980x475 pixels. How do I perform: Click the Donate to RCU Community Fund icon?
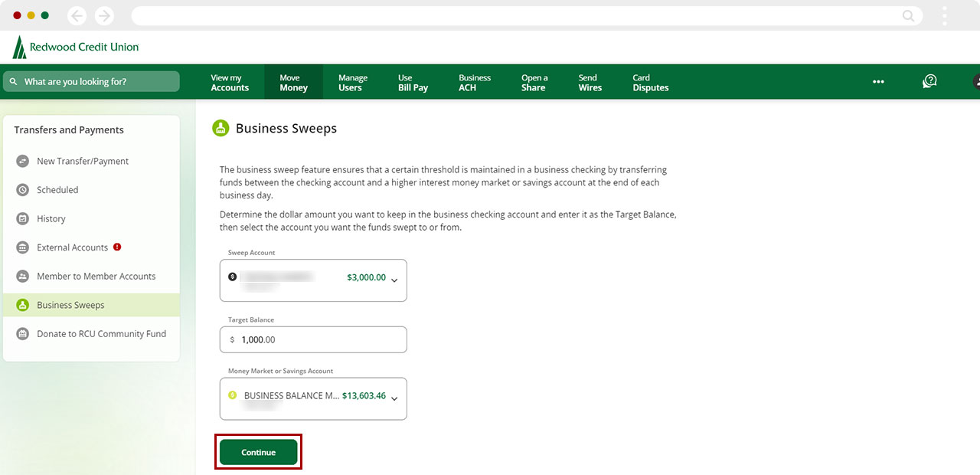[22, 334]
